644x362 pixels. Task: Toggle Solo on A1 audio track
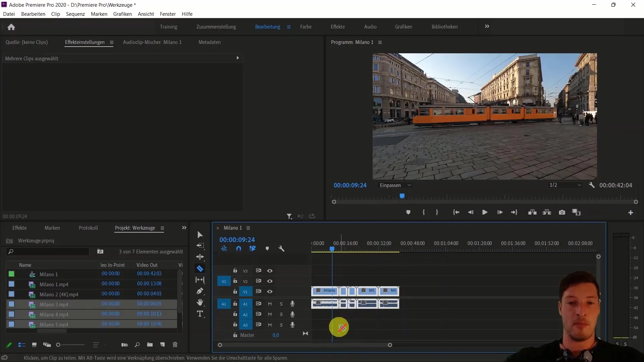click(x=281, y=304)
